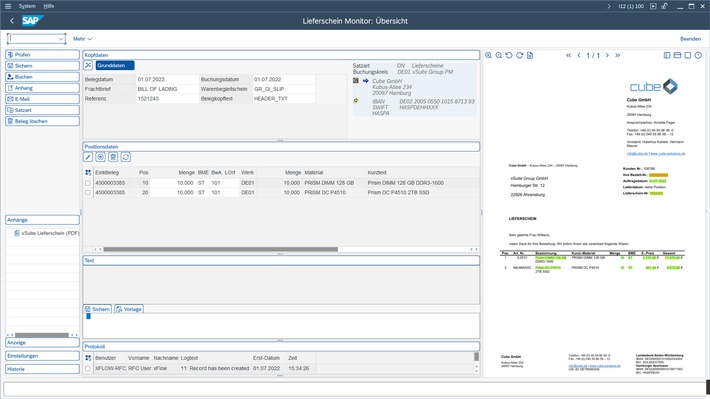Expand the Historie section
The image size is (710, 399).
point(43,369)
